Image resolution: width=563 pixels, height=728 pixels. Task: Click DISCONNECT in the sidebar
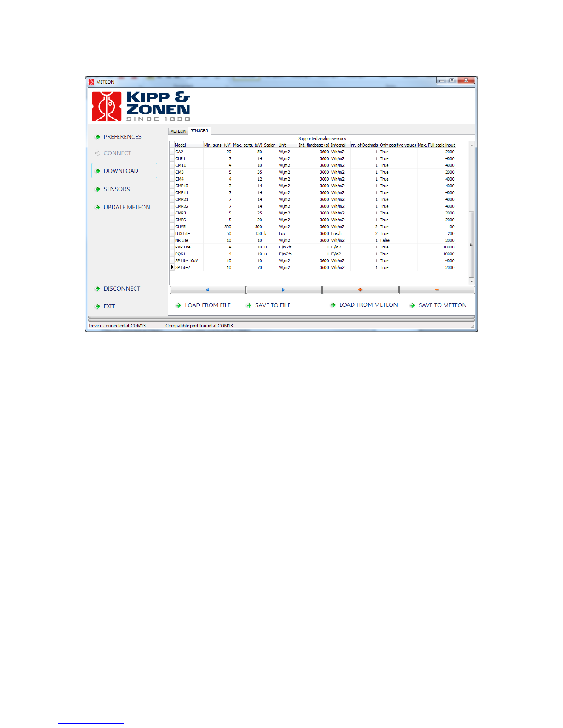pos(122,289)
